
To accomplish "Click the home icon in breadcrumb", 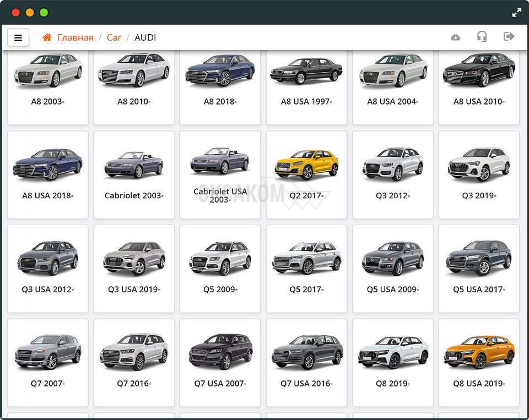I will tap(47, 37).
